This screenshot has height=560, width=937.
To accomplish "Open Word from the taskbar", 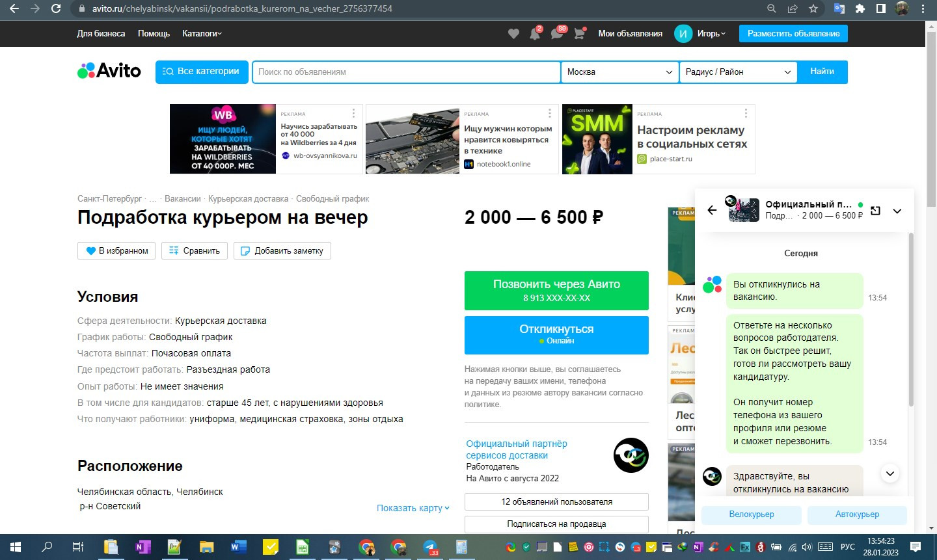I will [238, 547].
